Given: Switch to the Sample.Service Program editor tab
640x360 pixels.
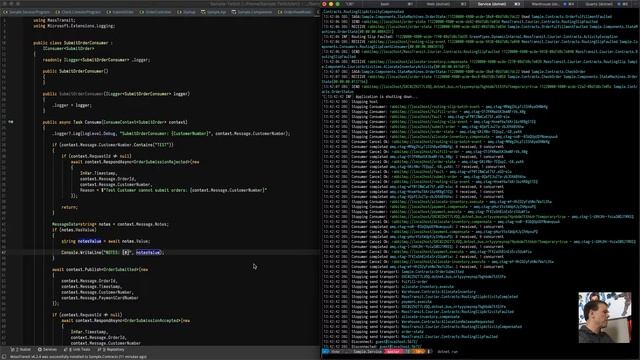Looking at the screenshot, I should [x=27, y=12].
